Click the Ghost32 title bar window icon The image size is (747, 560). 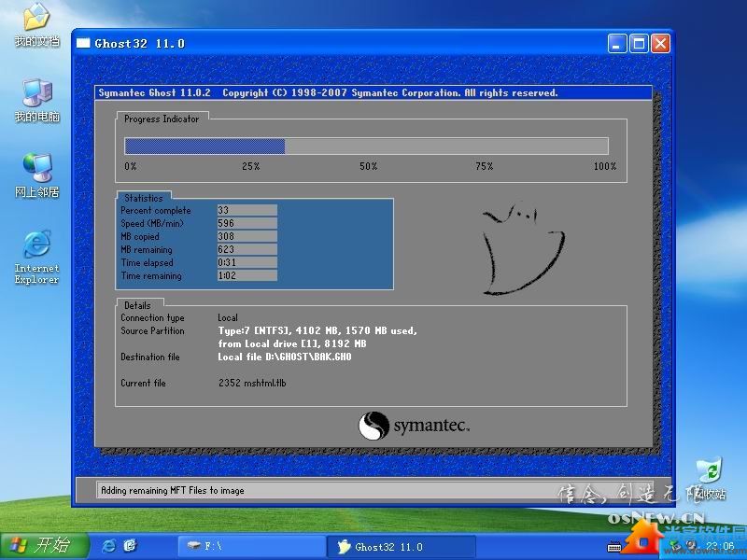(83, 43)
